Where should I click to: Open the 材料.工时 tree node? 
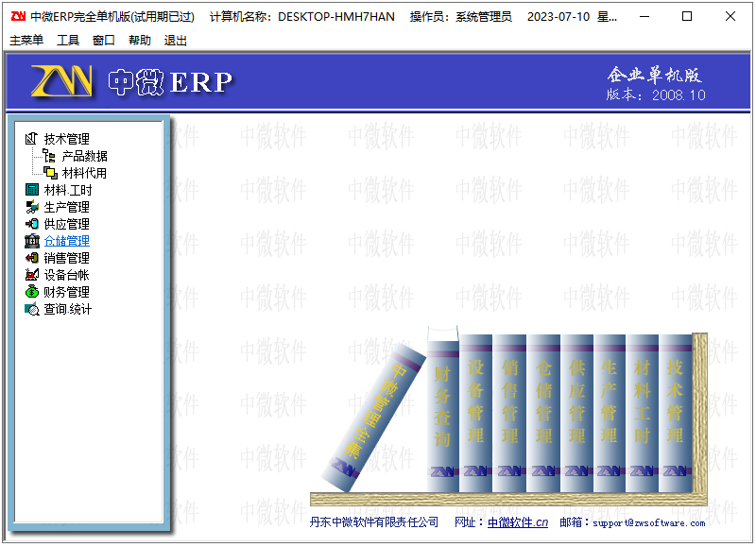(67, 190)
